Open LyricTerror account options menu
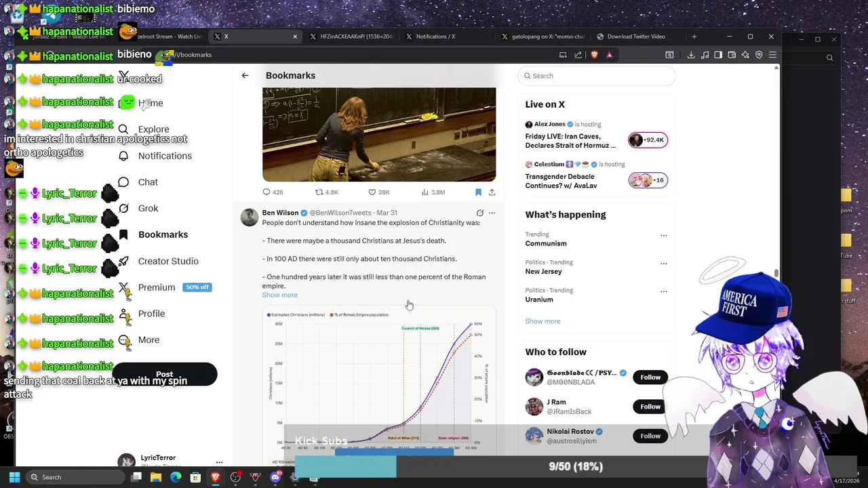 click(219, 462)
